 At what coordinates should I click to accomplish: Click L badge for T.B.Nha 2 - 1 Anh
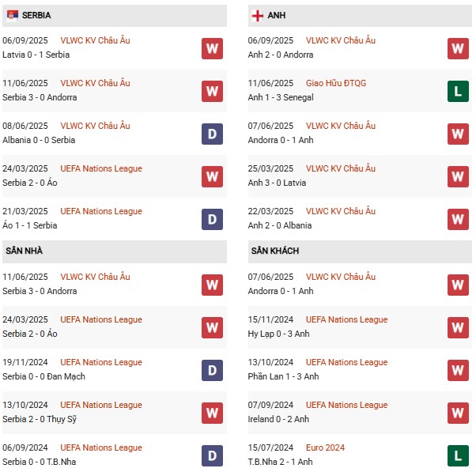(458, 455)
